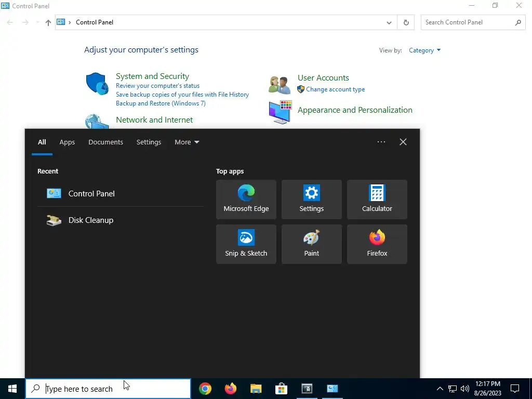Switch to Control Panel taskbar window
Image resolution: width=532 pixels, height=399 pixels.
(x=332, y=389)
